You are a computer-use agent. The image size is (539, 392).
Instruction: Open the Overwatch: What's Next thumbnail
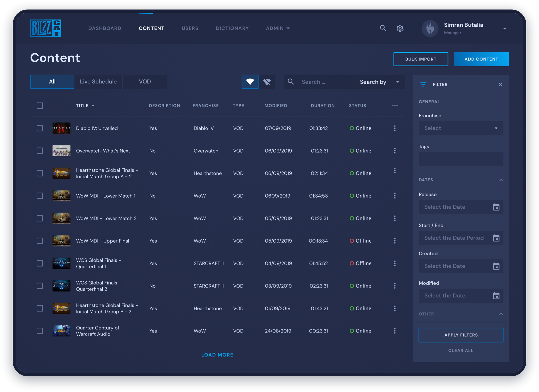click(61, 151)
